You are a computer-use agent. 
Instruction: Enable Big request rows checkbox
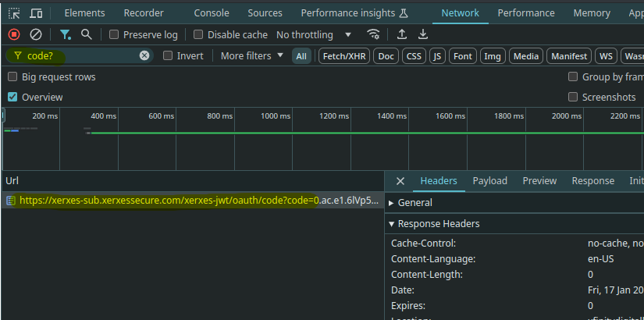coord(12,76)
